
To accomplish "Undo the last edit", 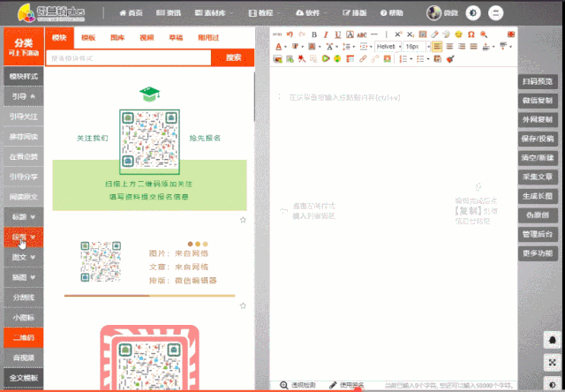I will pos(290,34).
